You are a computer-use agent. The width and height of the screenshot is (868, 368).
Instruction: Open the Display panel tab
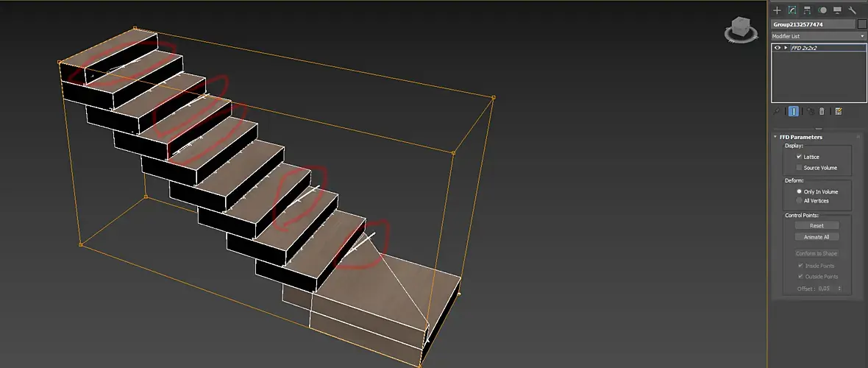838,10
